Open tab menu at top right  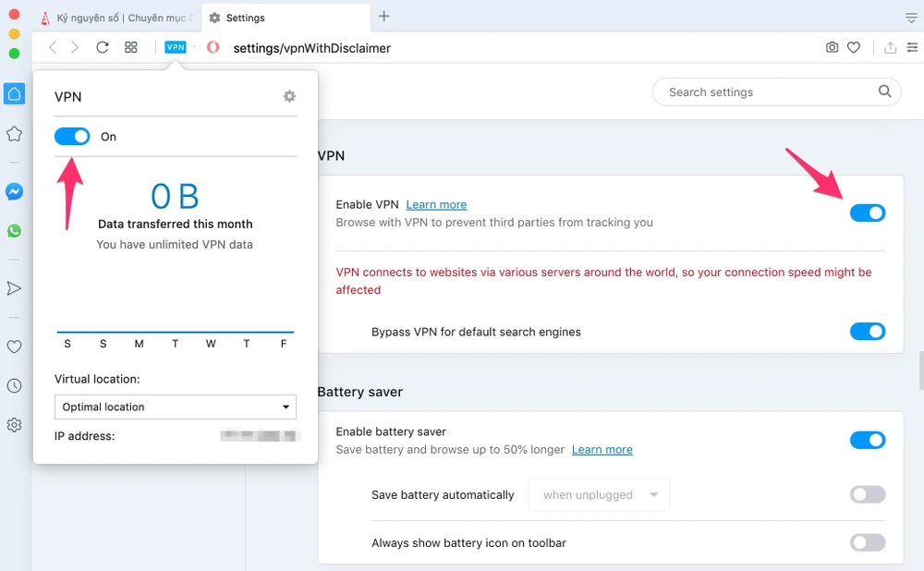click(910, 17)
